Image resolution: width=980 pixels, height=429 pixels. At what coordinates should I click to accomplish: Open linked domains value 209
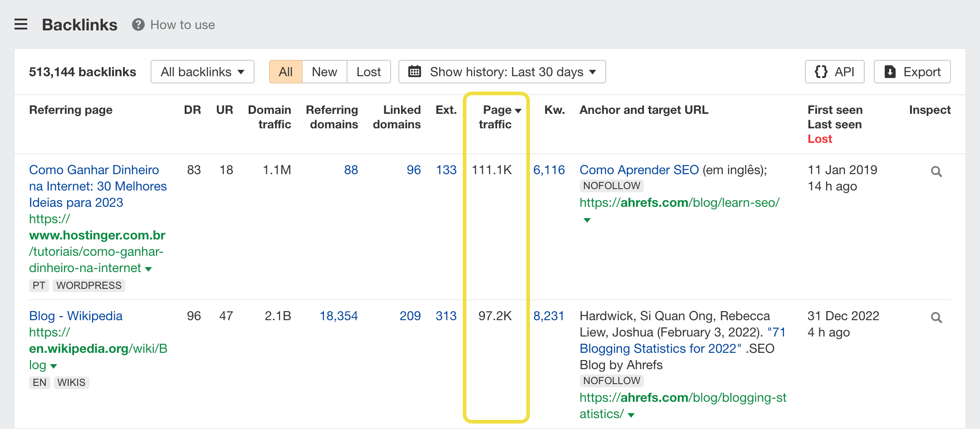(410, 316)
